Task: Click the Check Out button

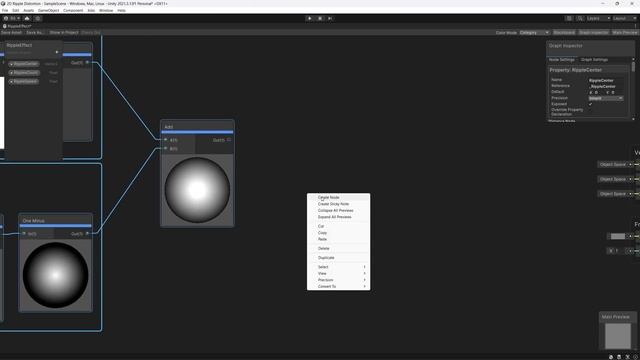Action: click(x=91, y=32)
